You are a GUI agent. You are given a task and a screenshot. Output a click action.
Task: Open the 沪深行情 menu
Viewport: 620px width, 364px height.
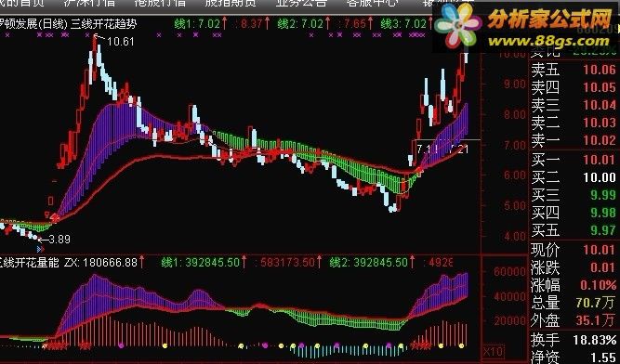point(89,3)
